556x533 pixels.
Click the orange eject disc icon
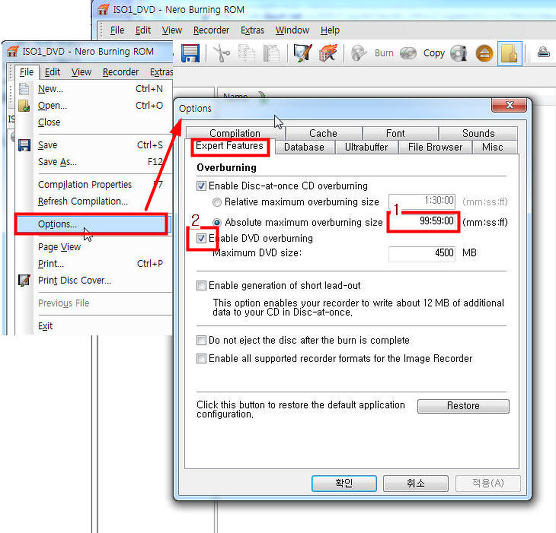[x=484, y=54]
